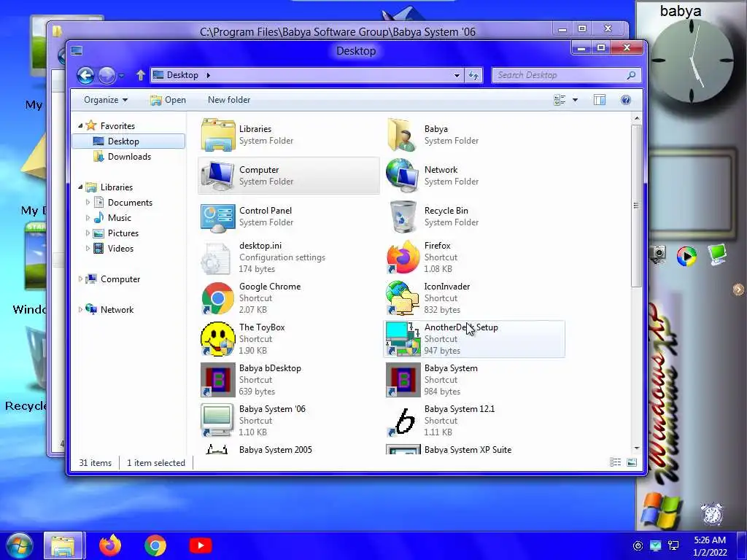Expand Videos library node
This screenshot has height=560, width=747.
[88, 248]
